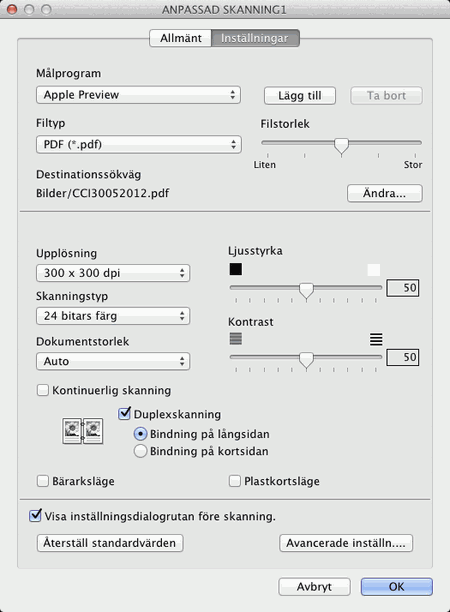Viewport: 450px width, 612px height.
Task: Click the Ljusstyrka value field showing 50
Action: click(403, 288)
